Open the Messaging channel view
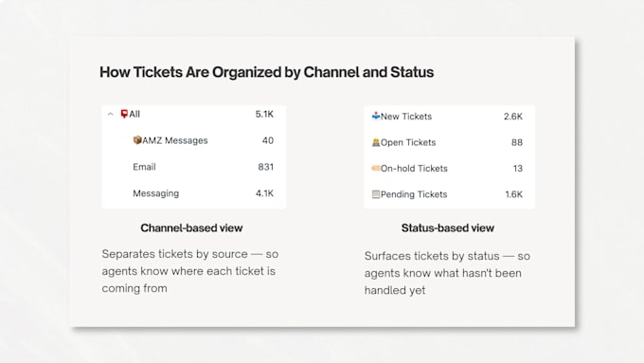Viewport: 644px width, 363px height. (x=194, y=193)
